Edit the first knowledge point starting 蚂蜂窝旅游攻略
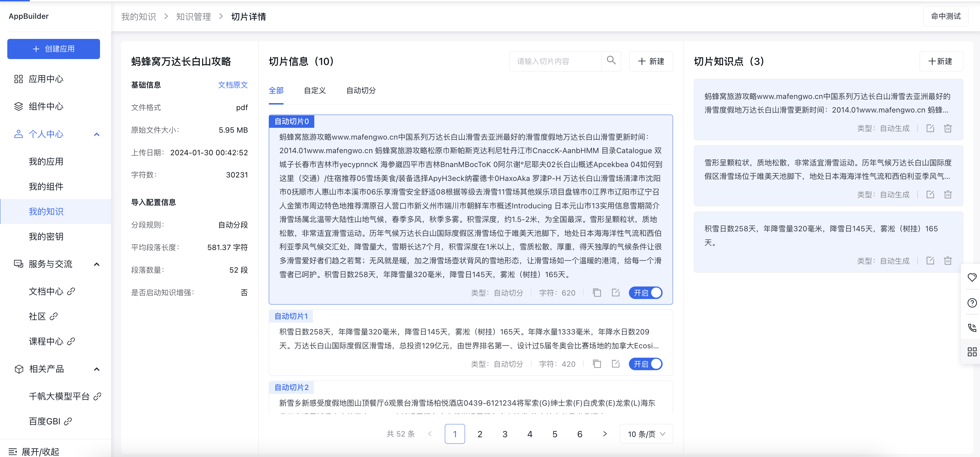Image resolution: width=980 pixels, height=457 pixels. click(930, 128)
